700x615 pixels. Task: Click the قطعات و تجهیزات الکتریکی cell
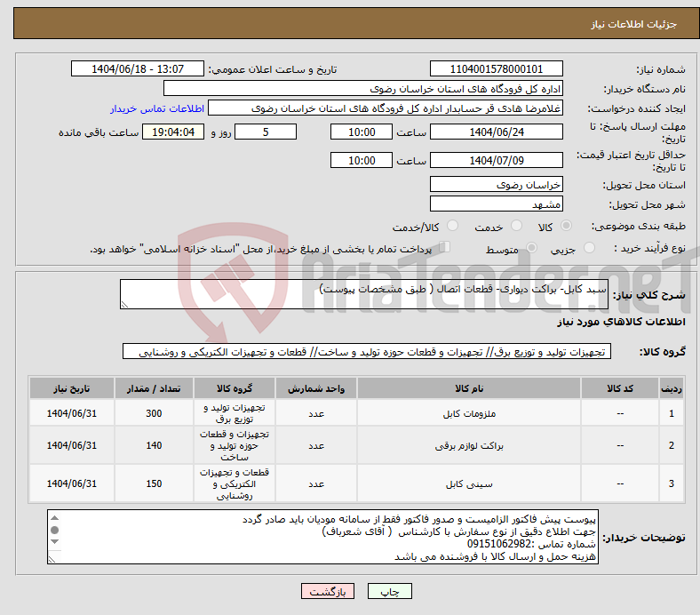(x=235, y=483)
